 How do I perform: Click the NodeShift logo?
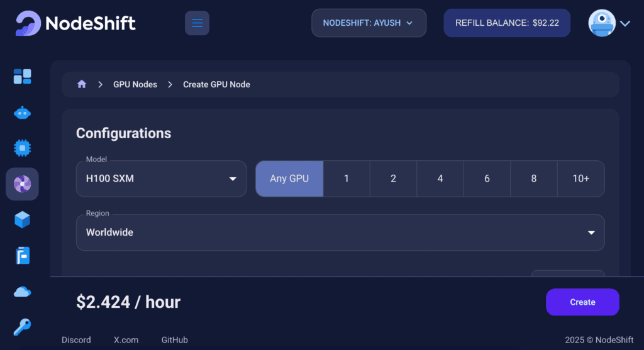click(75, 23)
